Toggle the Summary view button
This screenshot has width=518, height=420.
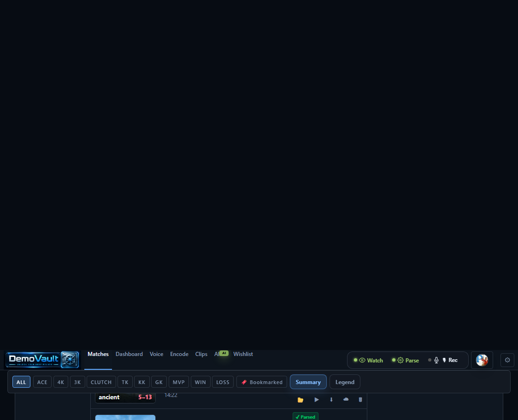308,382
